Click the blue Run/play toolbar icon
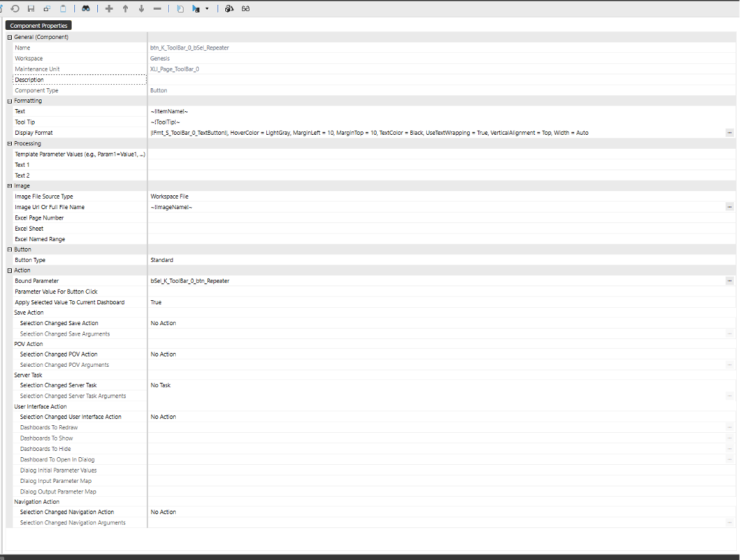The height and width of the screenshot is (560, 741). 195,8
